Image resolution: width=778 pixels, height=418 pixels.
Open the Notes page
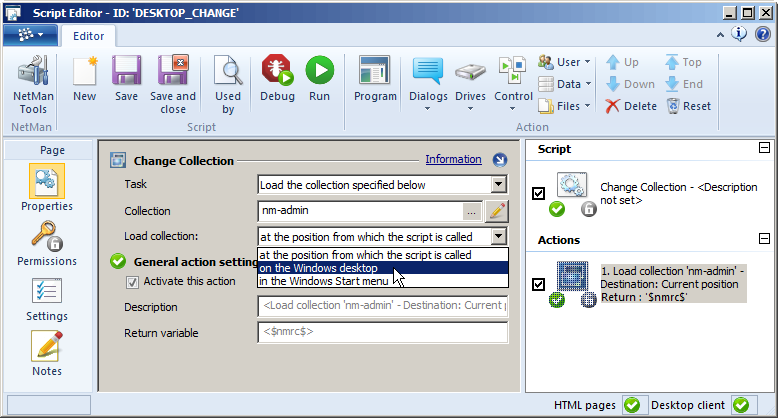tap(47, 353)
